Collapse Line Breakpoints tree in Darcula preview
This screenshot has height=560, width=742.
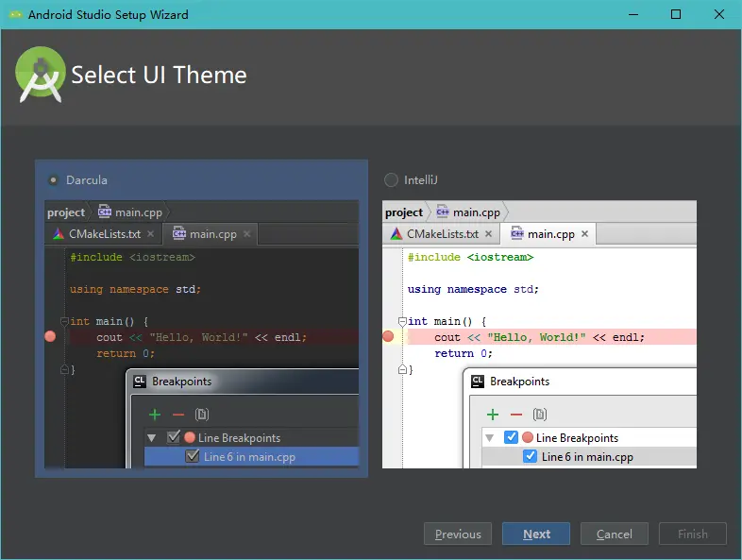[152, 438]
